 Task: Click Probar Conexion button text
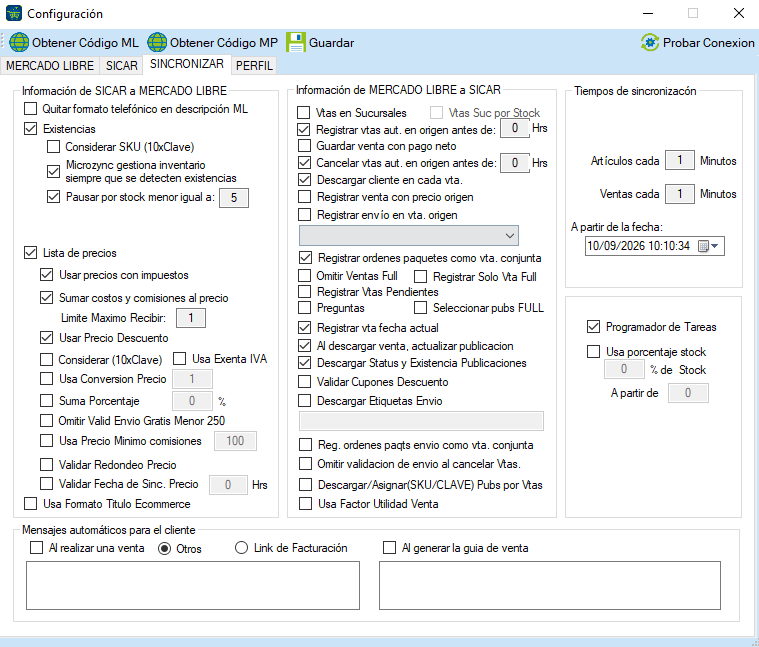coord(708,43)
